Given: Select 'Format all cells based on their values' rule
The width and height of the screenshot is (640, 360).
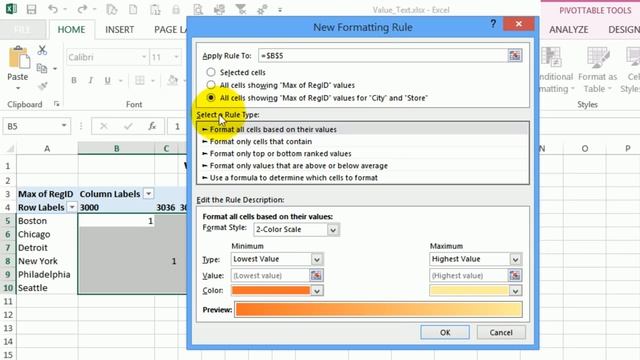Looking at the screenshot, I should (362, 129).
